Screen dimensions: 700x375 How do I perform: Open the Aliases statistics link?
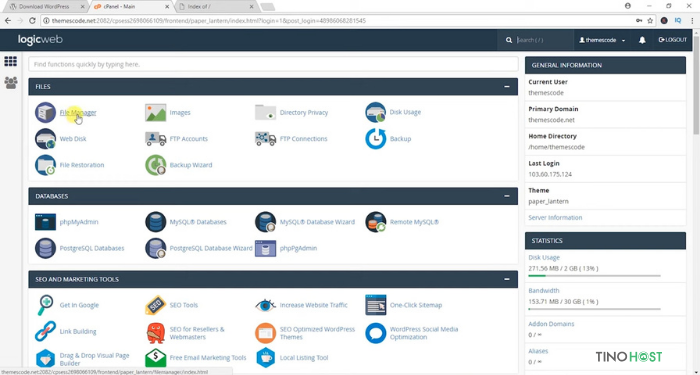click(538, 351)
